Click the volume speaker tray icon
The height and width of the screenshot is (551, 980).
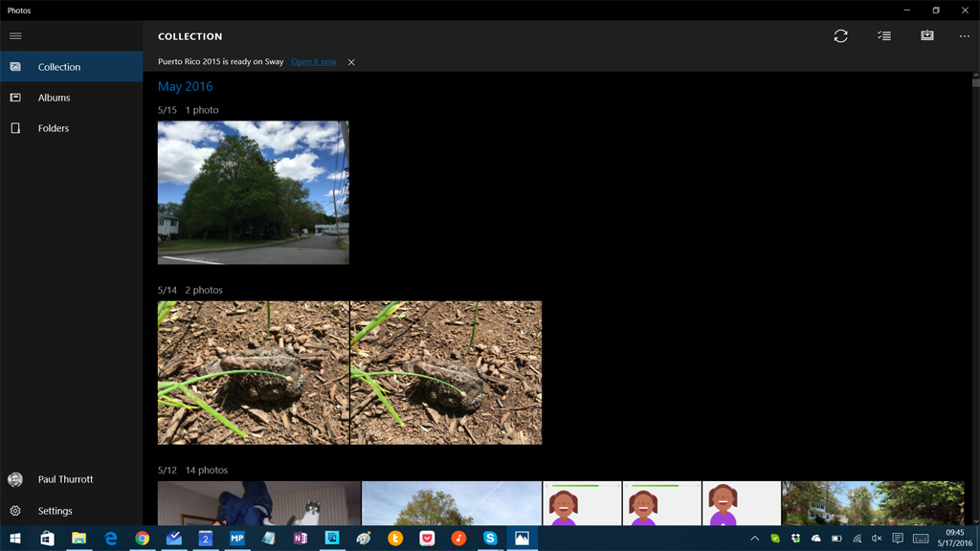(879, 538)
